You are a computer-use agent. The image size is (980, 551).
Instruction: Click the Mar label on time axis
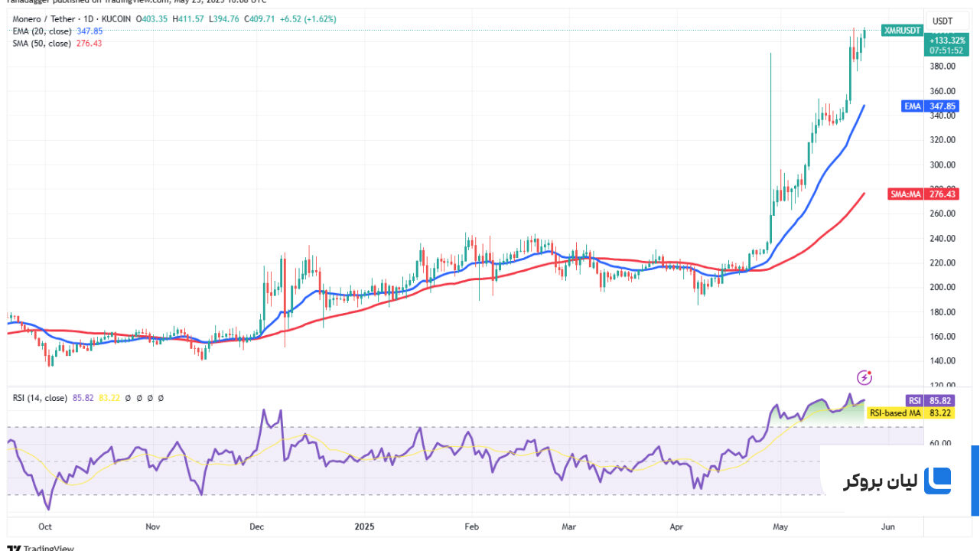pyautogui.click(x=568, y=527)
